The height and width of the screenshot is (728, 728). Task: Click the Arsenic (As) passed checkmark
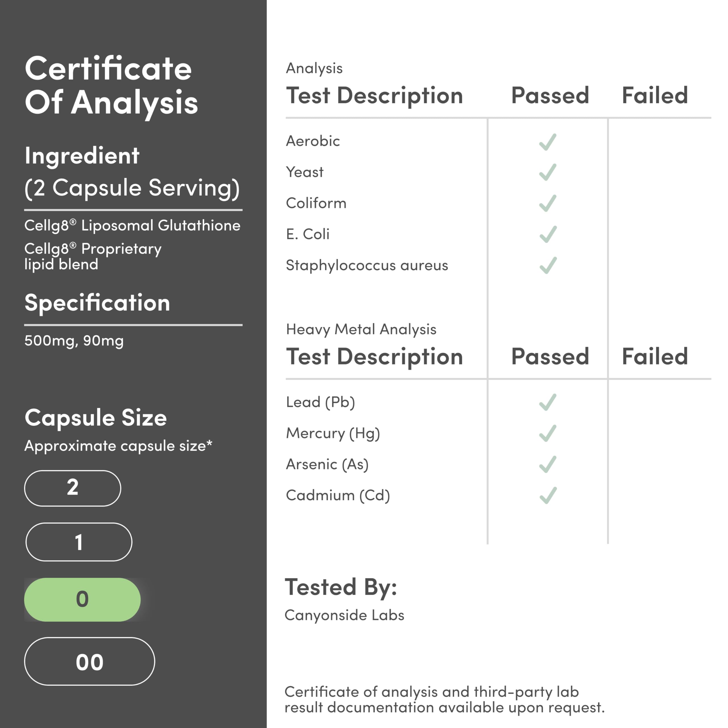547,464
